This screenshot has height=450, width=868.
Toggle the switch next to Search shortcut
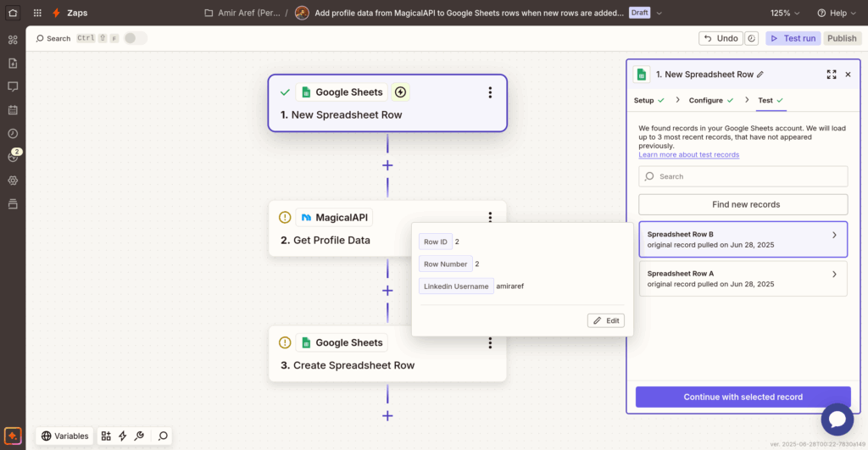(135, 38)
